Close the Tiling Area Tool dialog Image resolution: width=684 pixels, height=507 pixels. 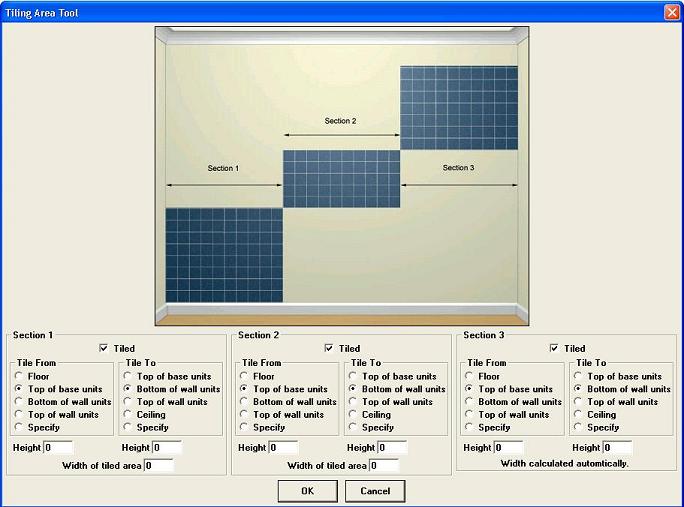pos(672,12)
